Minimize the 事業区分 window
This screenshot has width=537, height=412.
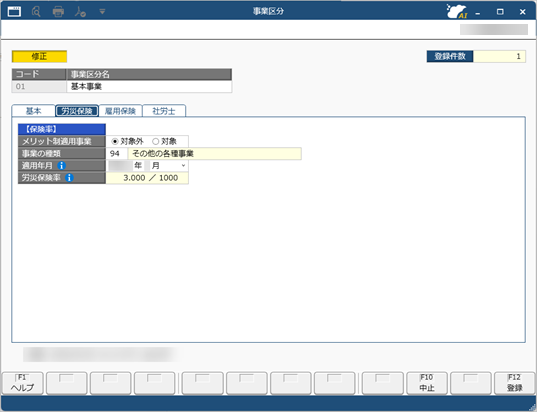478,12
